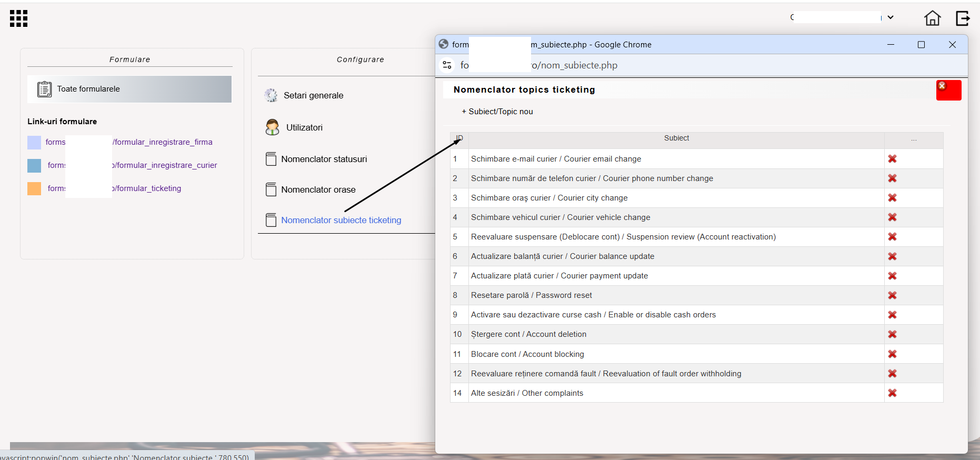Click the Subiect column header
This screenshot has width=980, height=460.
pyautogui.click(x=676, y=138)
